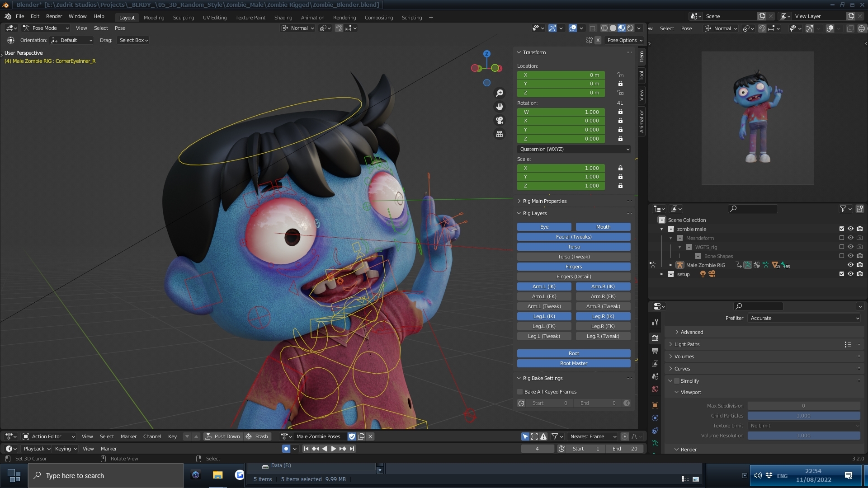The height and width of the screenshot is (488, 868).
Task: Open the Render menu in the top bar
Action: coord(54,16)
